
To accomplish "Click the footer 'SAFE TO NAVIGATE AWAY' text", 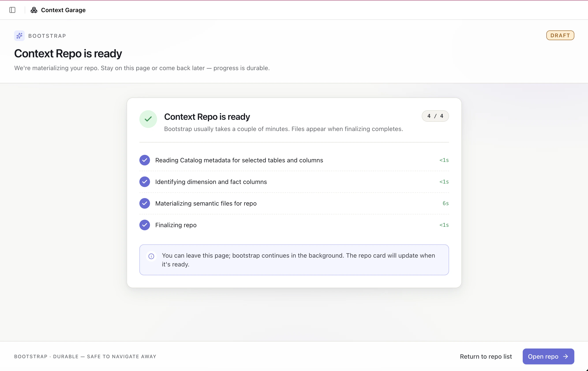I will pyautogui.click(x=122, y=357).
